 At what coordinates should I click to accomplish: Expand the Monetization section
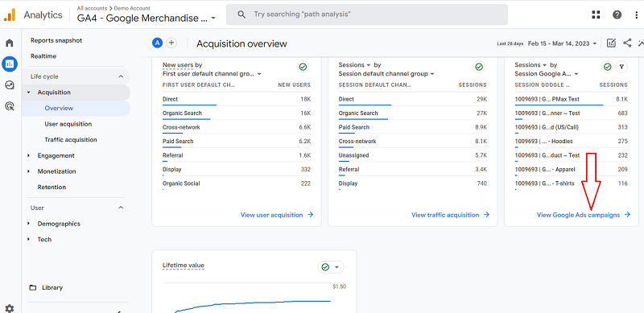click(x=28, y=171)
